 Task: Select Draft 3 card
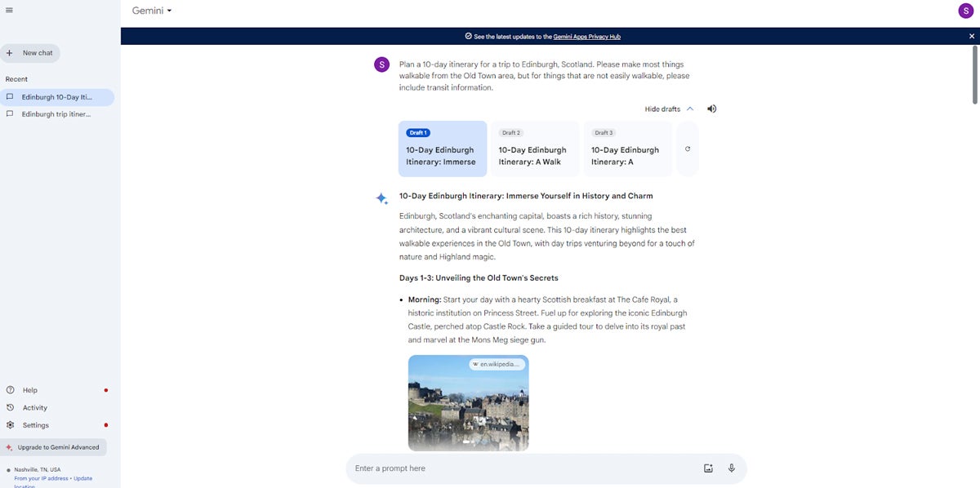(x=627, y=149)
